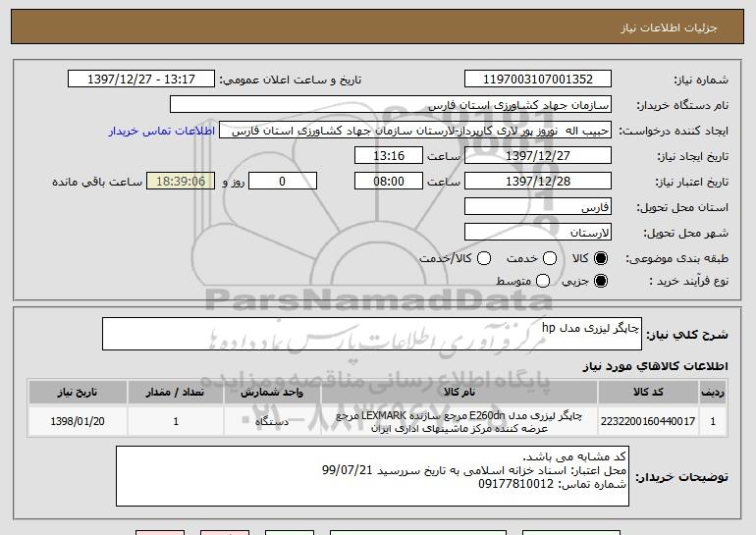The width and height of the screenshot is (756, 535).
Task: Click the تاریخ نیاز column header
Action: pos(78,393)
